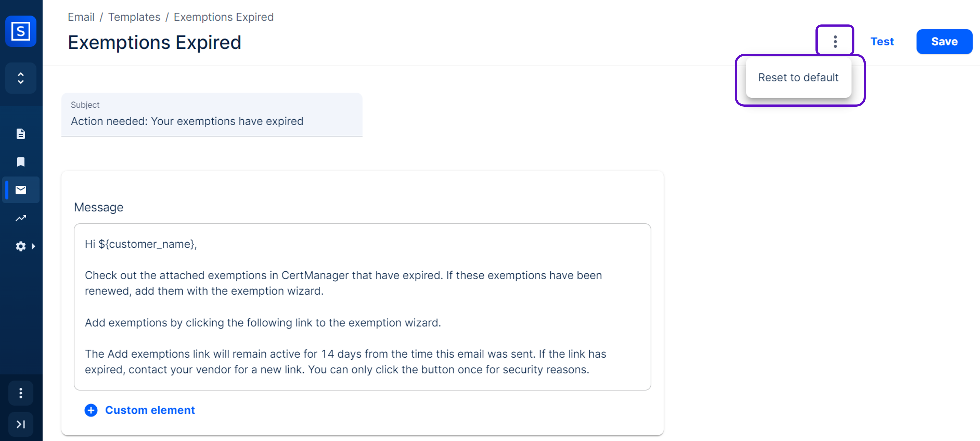The image size is (980, 441).
Task: Save the Exemptions Expired template
Action: tap(944, 42)
